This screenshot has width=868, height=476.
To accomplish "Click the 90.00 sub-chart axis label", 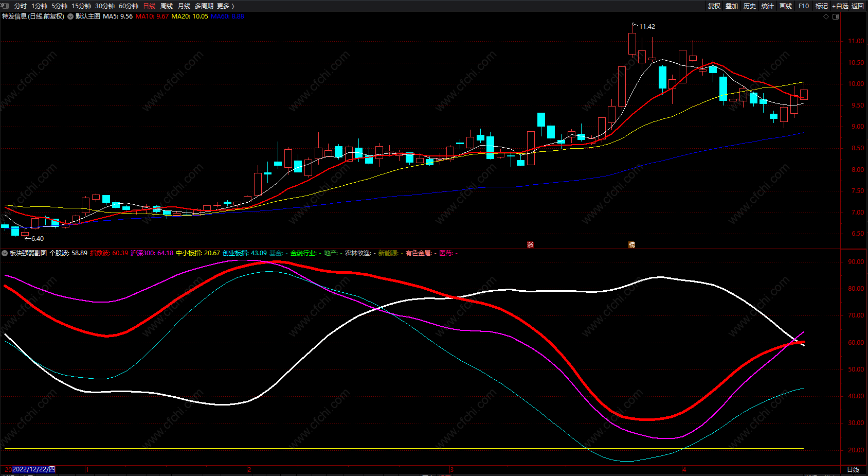I will point(856,262).
